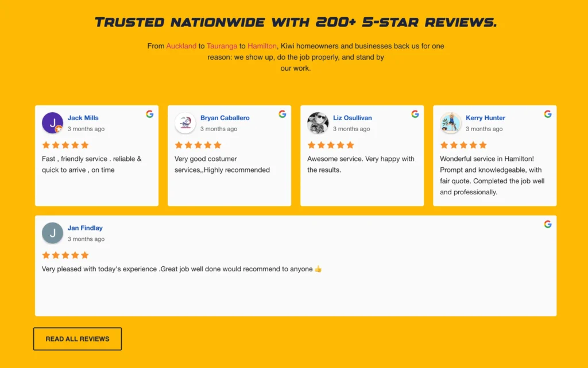
Task: Click the Google icon on Kerry Hunter's review
Action: click(547, 114)
